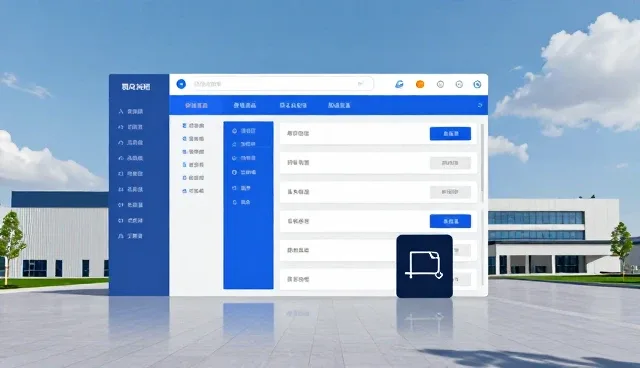Select the first entry in the white submenu column
This screenshot has width=640, height=368.
[x=193, y=126]
